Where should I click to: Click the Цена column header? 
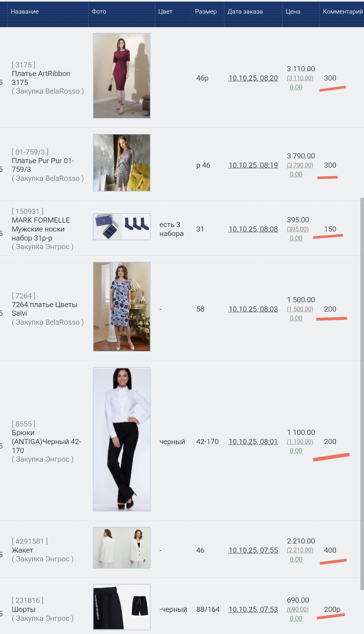pyautogui.click(x=293, y=12)
